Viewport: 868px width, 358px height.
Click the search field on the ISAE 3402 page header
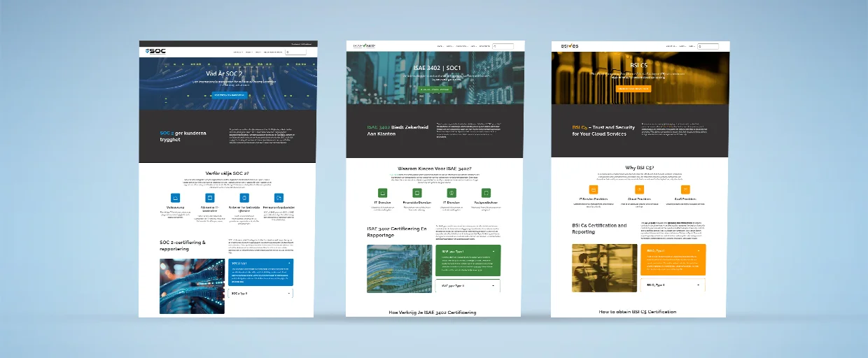pos(503,46)
